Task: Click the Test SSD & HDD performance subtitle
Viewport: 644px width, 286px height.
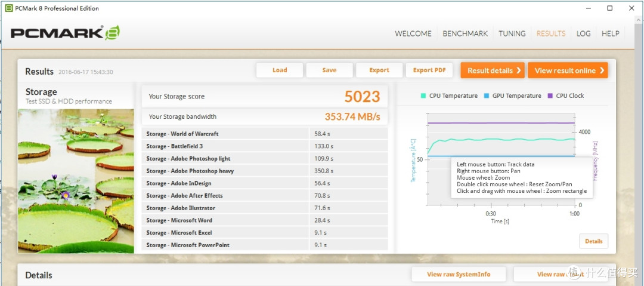Action: point(69,102)
